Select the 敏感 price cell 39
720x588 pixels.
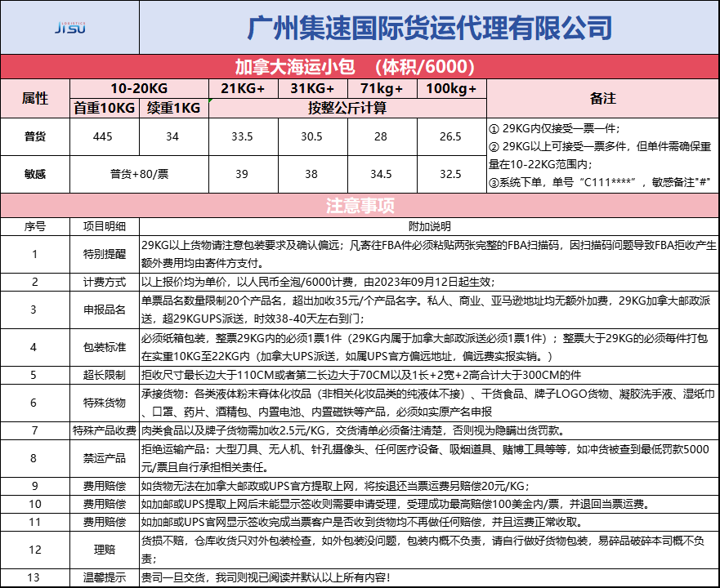point(244,174)
